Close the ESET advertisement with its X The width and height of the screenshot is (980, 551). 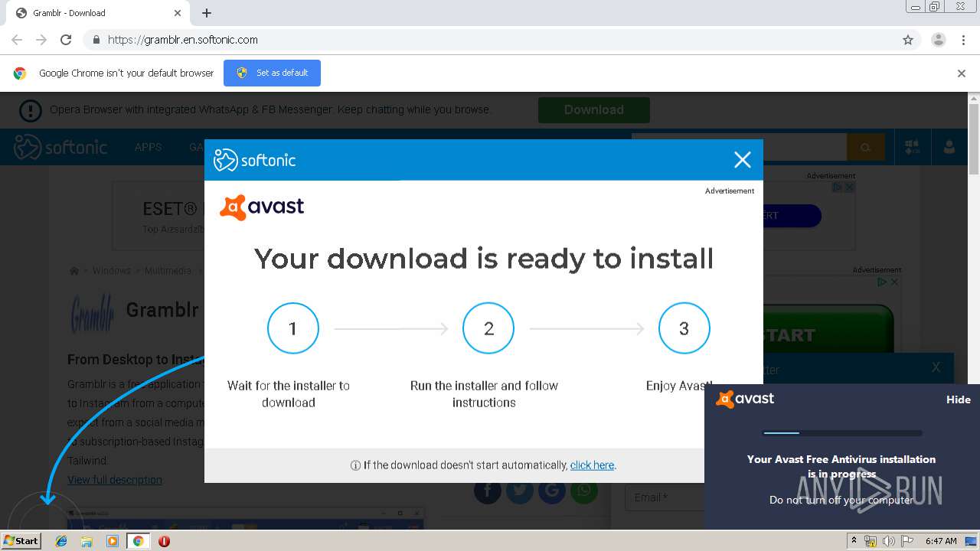849,187
